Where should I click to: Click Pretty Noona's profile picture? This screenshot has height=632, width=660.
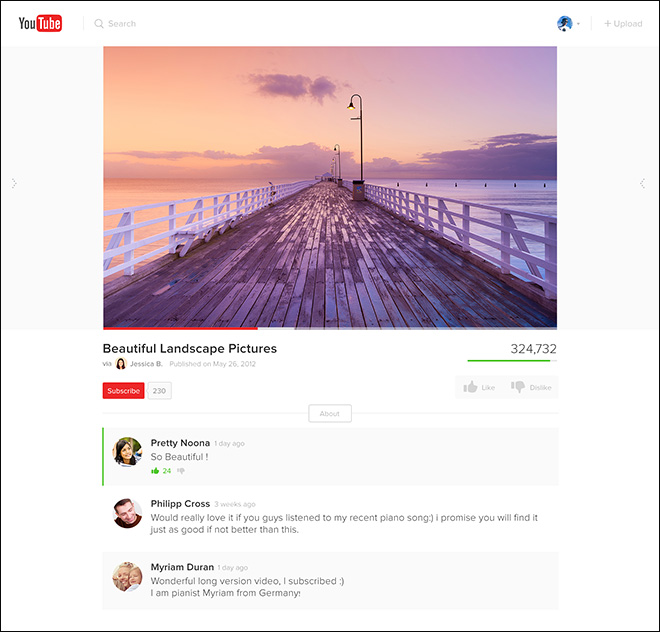[x=127, y=451]
